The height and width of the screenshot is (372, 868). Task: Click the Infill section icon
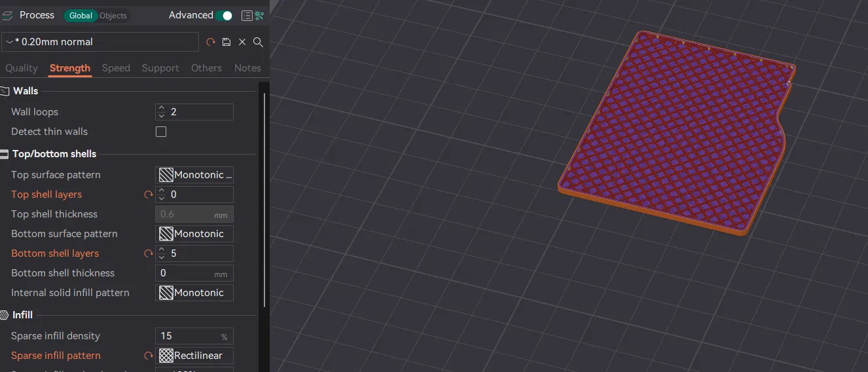tap(5, 315)
